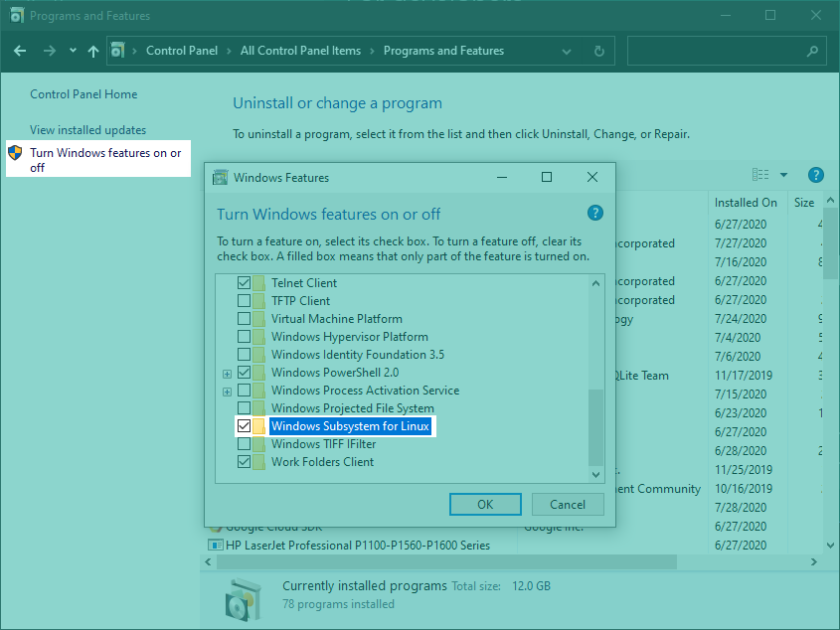The height and width of the screenshot is (630, 840).
Task: Cancel the Windows Features dialog
Action: tap(568, 505)
